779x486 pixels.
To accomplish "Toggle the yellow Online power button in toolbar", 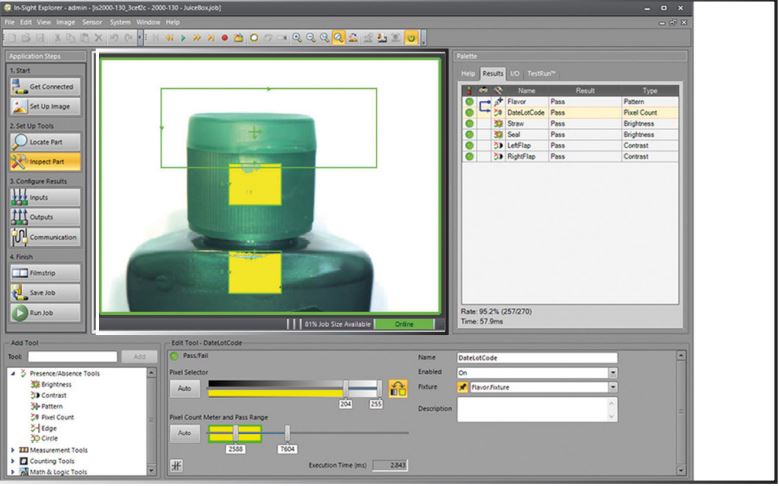I will [411, 38].
